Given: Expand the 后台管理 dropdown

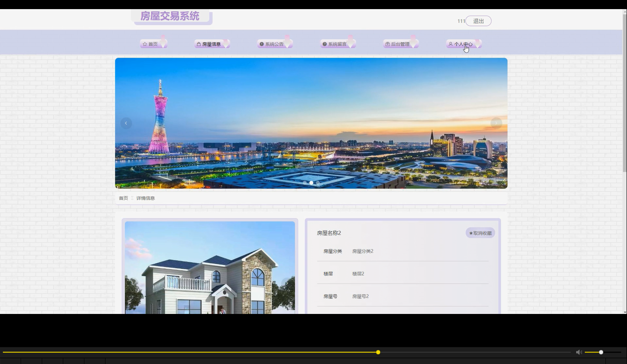Looking at the screenshot, I should [400, 44].
